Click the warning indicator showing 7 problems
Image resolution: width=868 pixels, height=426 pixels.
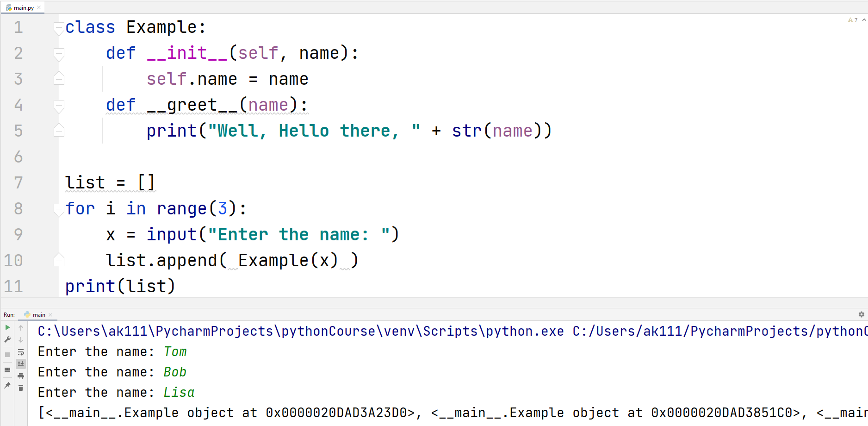[852, 20]
